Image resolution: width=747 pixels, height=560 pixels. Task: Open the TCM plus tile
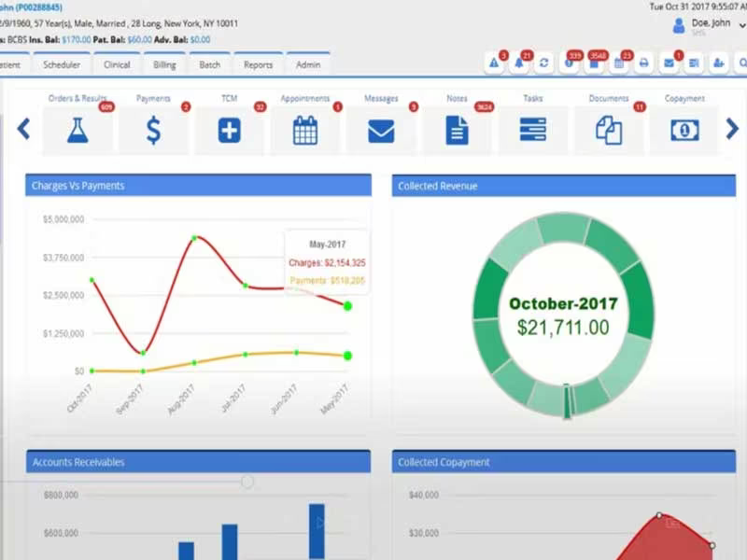click(229, 130)
